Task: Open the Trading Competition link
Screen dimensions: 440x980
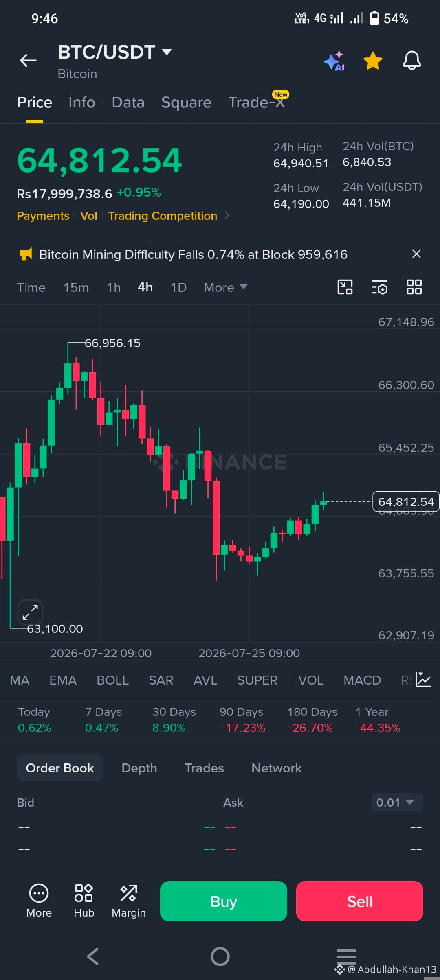Action: tap(163, 216)
